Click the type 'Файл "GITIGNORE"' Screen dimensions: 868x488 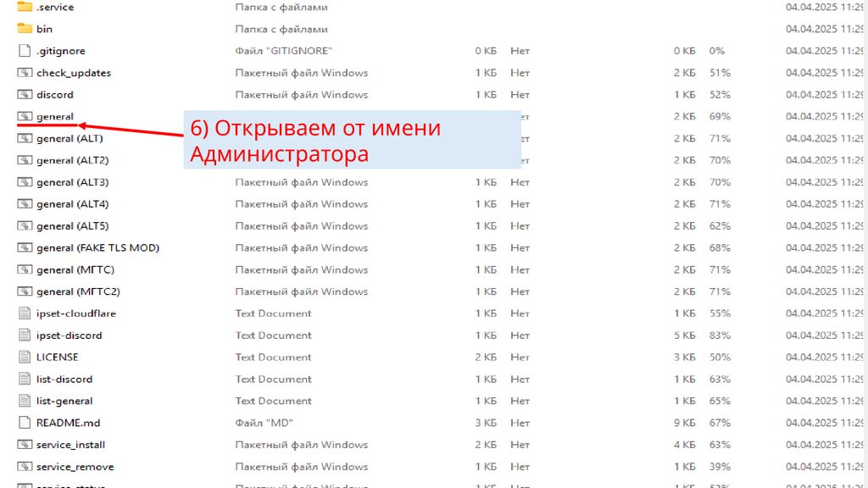coord(283,51)
